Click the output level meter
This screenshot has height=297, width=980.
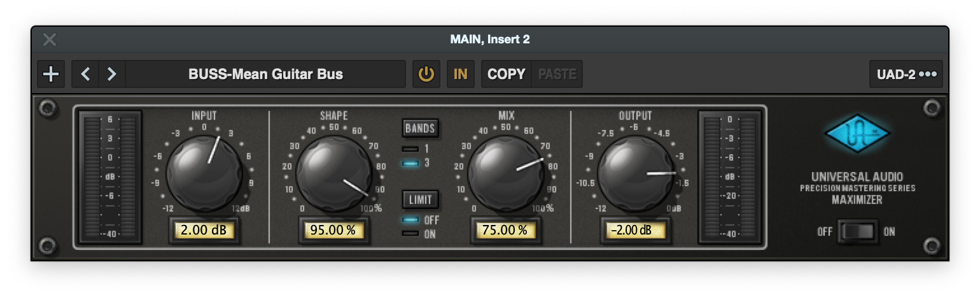pyautogui.click(x=730, y=177)
